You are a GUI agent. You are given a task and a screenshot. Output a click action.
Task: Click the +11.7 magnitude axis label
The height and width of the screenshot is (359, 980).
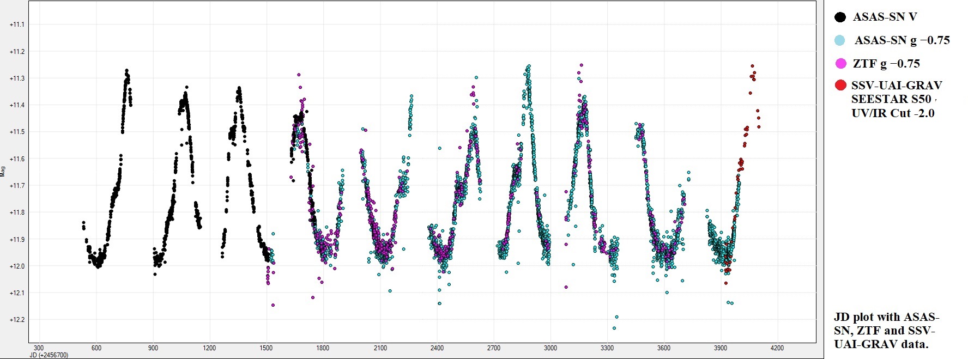pyautogui.click(x=17, y=186)
